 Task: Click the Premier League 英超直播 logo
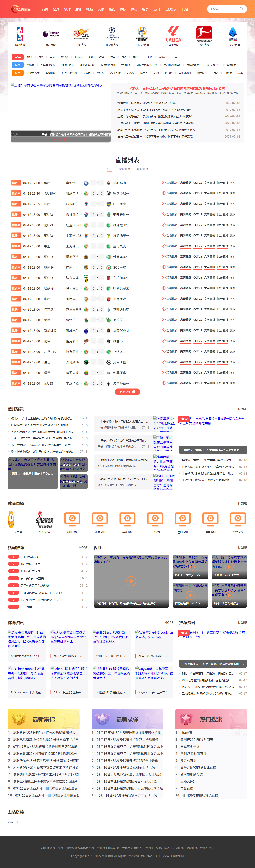[x=51, y=34]
